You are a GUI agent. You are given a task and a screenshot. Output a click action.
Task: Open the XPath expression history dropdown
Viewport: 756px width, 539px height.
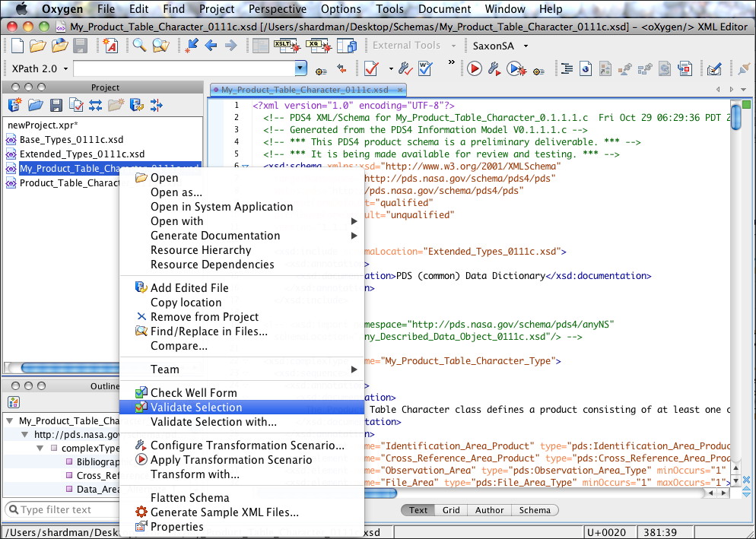tap(301, 68)
